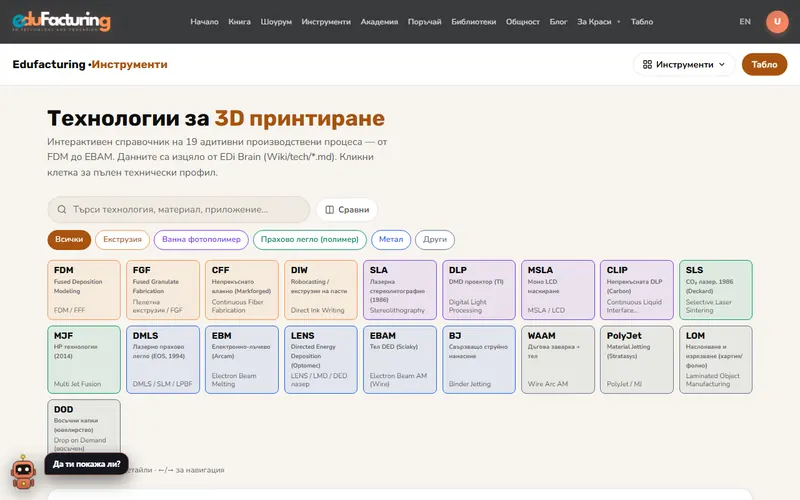Open the DMLS card
800x500 pixels.
click(x=163, y=360)
